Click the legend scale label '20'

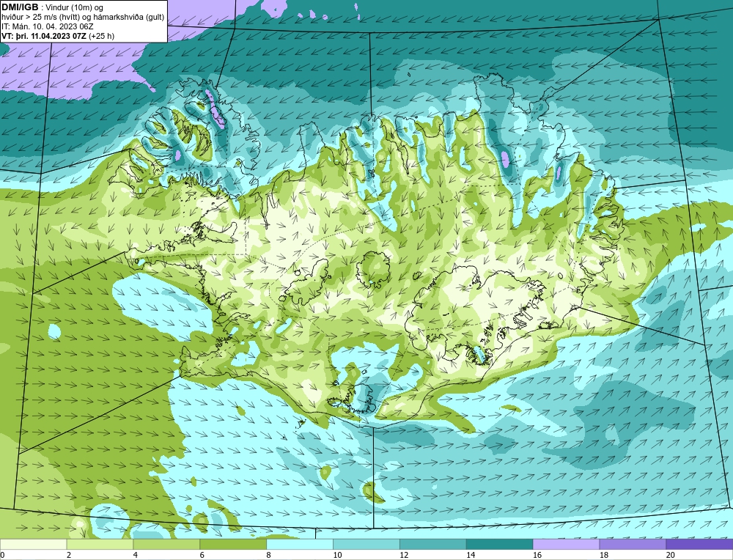671,555
